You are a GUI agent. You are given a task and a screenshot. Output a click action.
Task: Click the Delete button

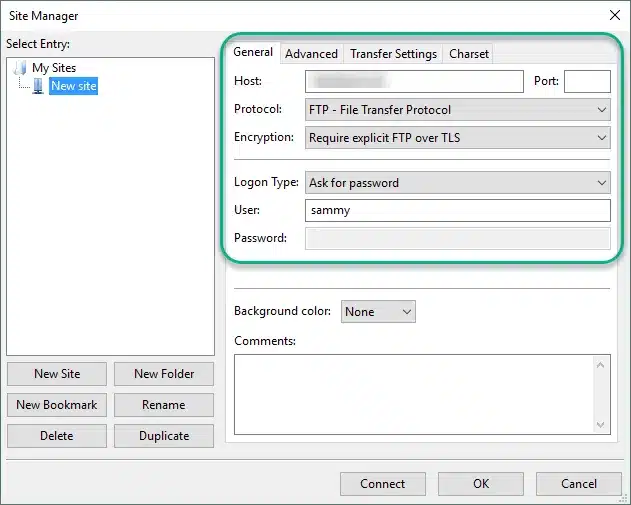pyautogui.click(x=57, y=436)
